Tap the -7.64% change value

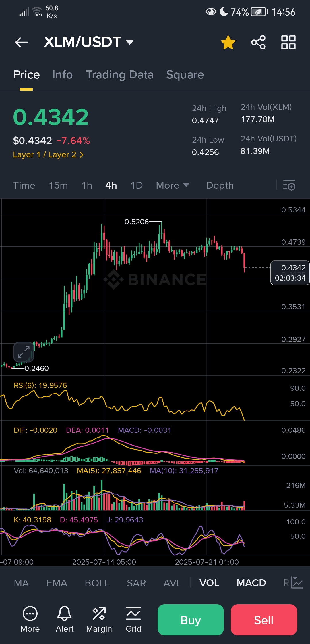(x=73, y=141)
